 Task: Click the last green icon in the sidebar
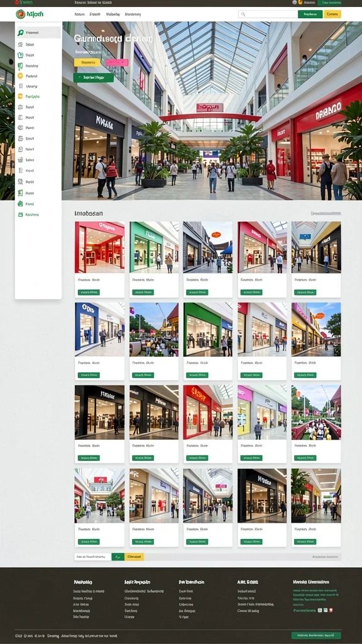tap(20, 214)
